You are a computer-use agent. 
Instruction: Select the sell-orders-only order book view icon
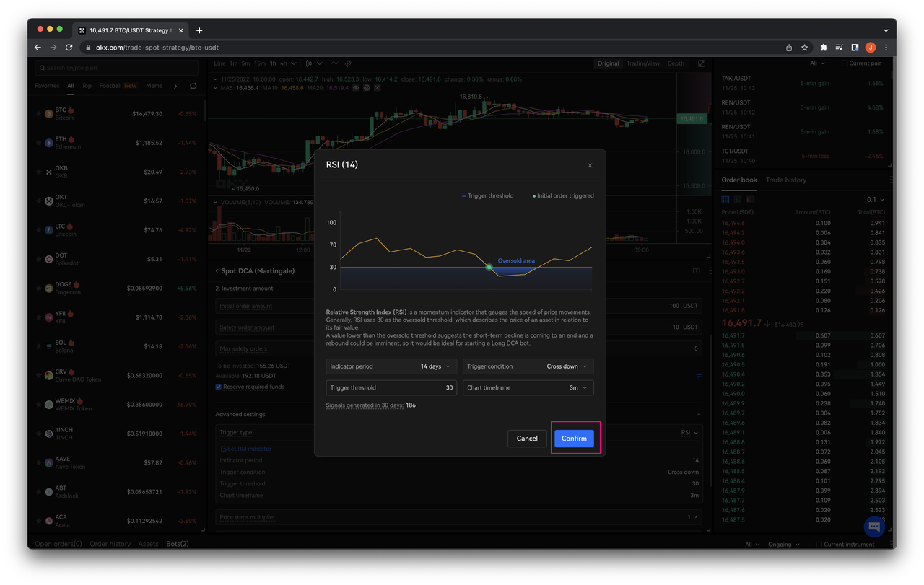tap(749, 199)
